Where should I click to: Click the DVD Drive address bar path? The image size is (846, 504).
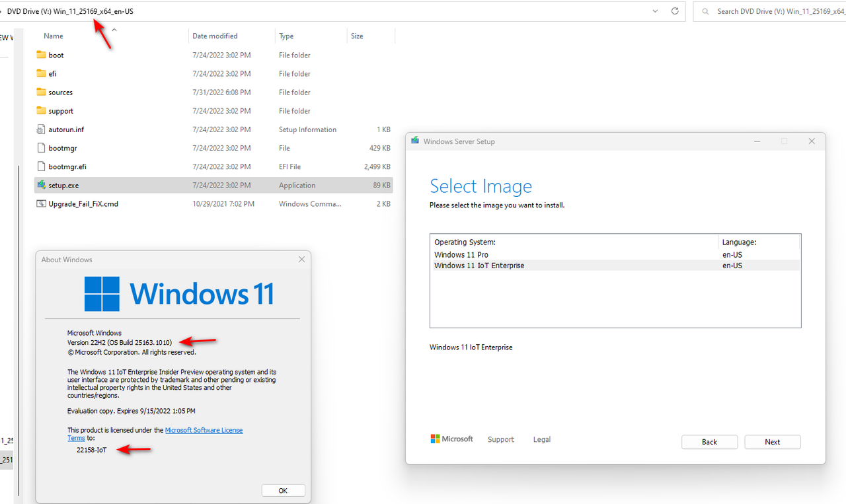pos(70,11)
